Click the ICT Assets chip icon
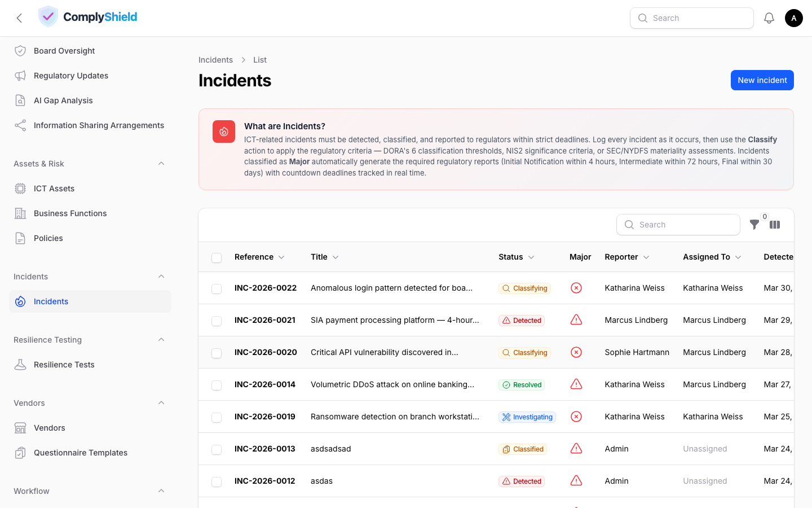The image size is (812, 508). click(x=20, y=189)
